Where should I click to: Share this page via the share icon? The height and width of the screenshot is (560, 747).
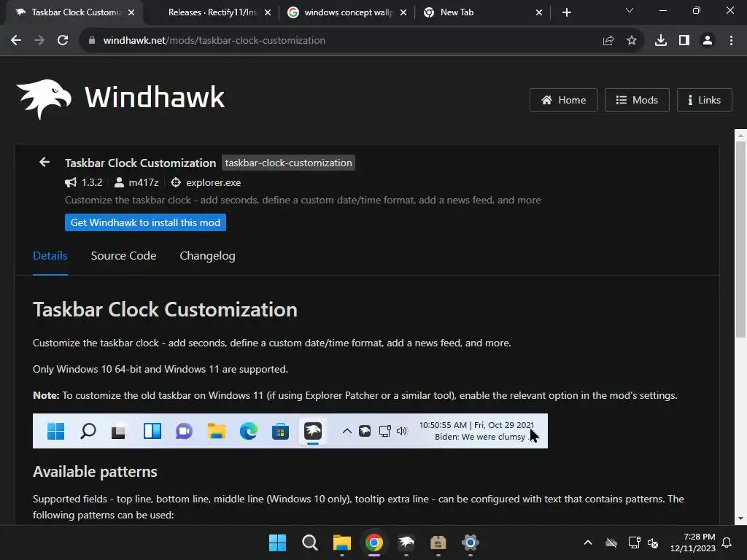[x=608, y=41]
